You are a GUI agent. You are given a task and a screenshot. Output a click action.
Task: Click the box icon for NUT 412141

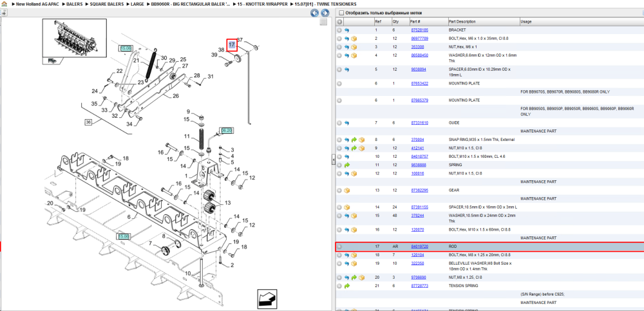[x=361, y=148]
